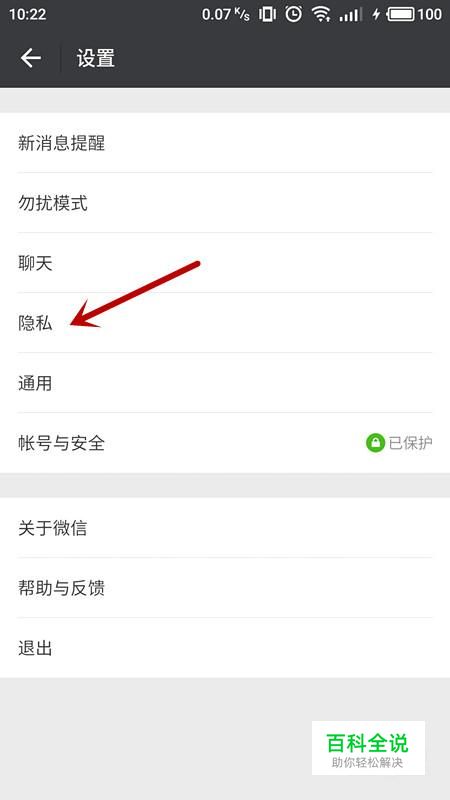Open the 通用 general settings

click(x=225, y=383)
